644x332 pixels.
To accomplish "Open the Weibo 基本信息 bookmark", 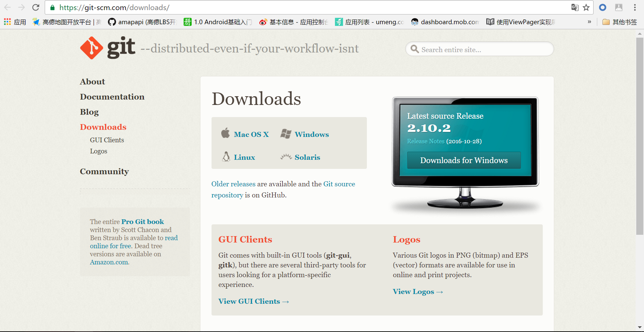I will (x=293, y=22).
